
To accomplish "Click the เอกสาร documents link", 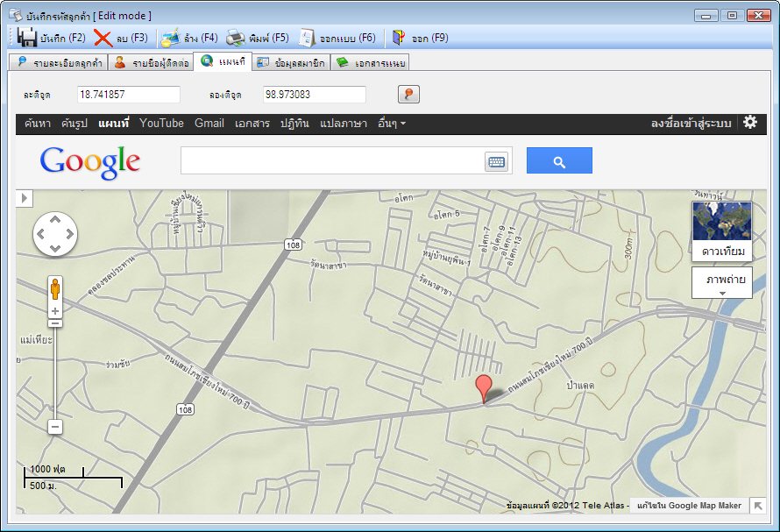I will click(x=252, y=124).
